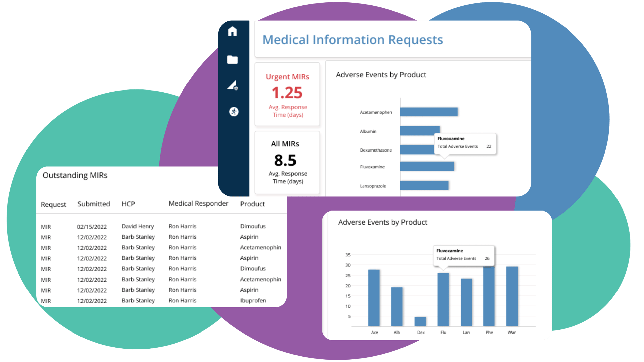Click the Lansoprazole horizontal bar
The image size is (644, 362).
tap(424, 185)
